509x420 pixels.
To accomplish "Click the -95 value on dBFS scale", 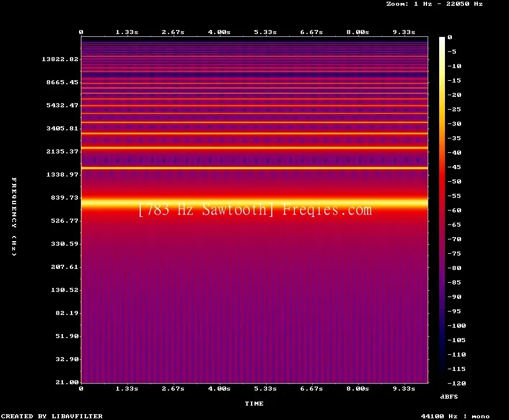I will [x=454, y=312].
